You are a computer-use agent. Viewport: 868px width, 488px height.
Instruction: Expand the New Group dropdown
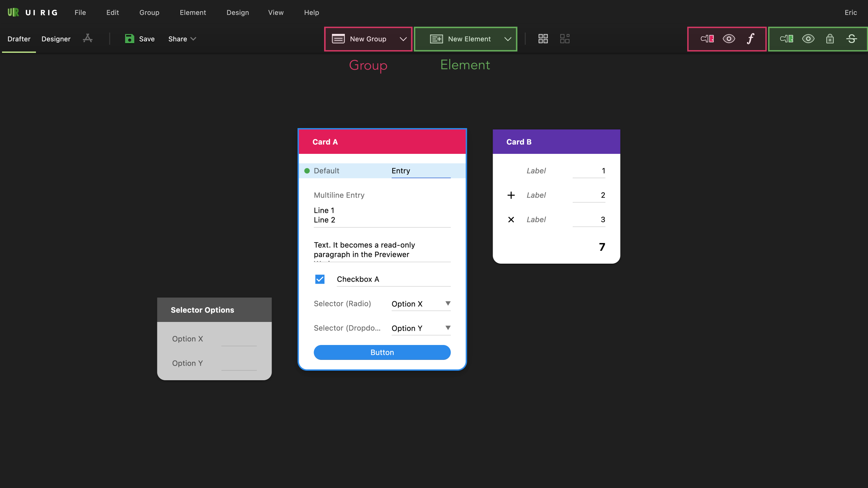(403, 39)
